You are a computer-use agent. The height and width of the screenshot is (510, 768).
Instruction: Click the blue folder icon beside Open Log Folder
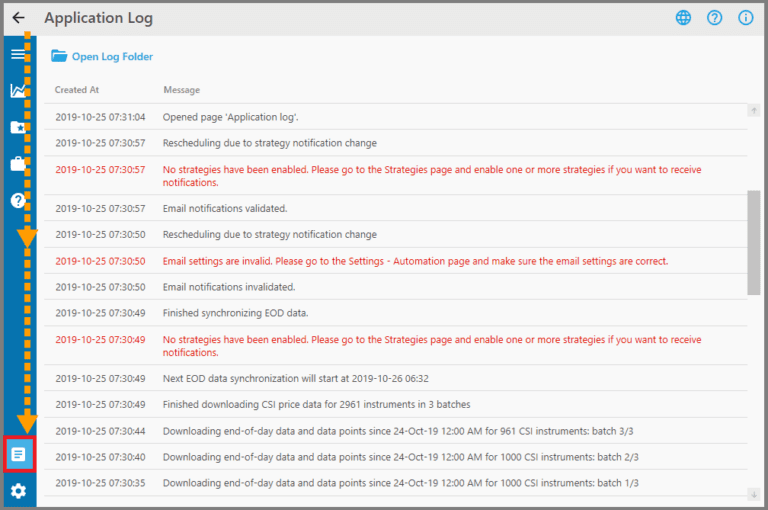click(59, 56)
